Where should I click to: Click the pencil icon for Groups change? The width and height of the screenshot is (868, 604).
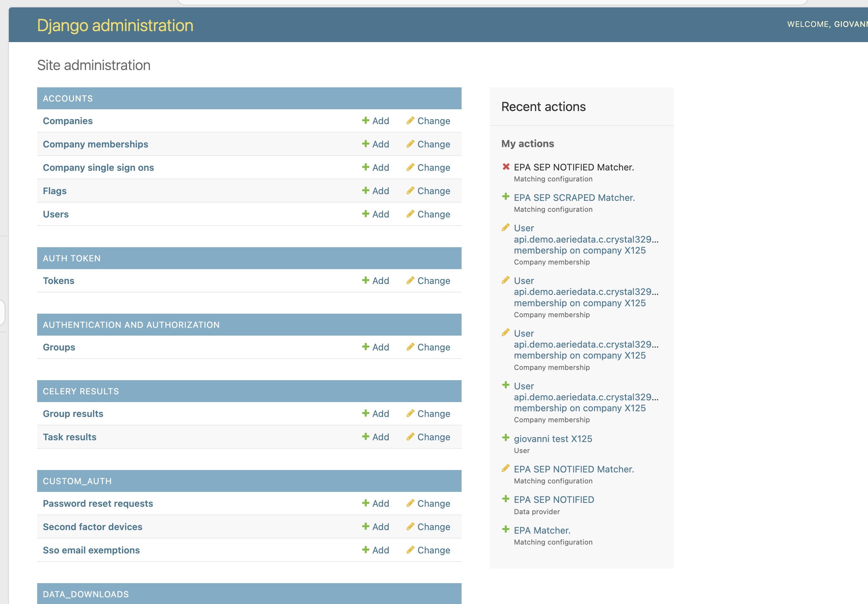click(410, 347)
